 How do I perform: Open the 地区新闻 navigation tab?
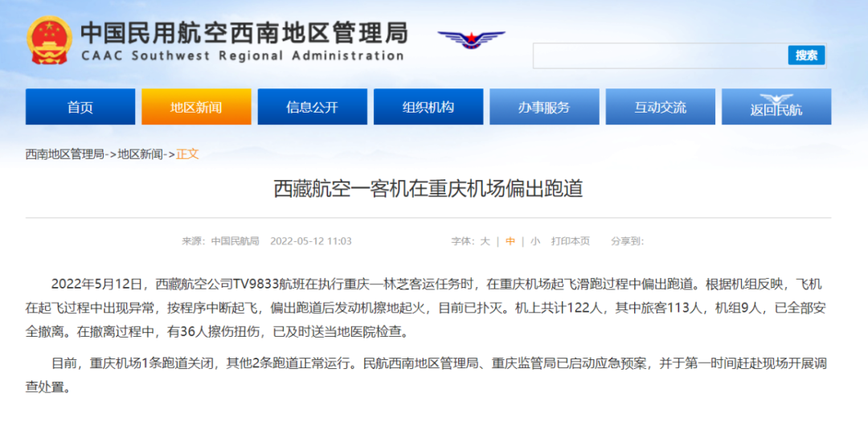point(196,107)
